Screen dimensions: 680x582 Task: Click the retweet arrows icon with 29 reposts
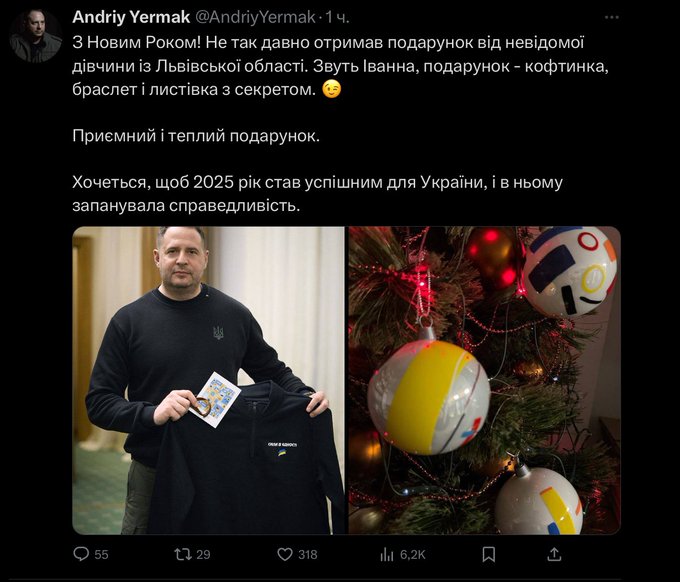(x=183, y=554)
